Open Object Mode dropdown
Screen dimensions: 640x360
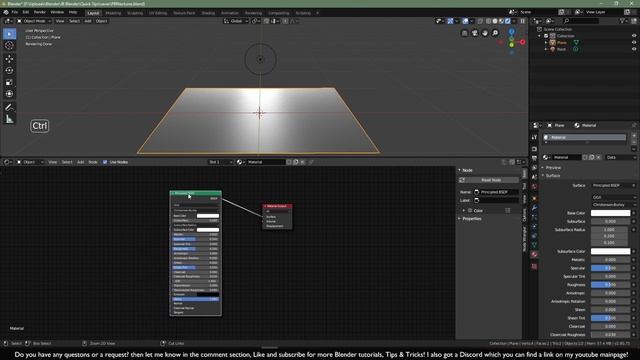coord(34,21)
